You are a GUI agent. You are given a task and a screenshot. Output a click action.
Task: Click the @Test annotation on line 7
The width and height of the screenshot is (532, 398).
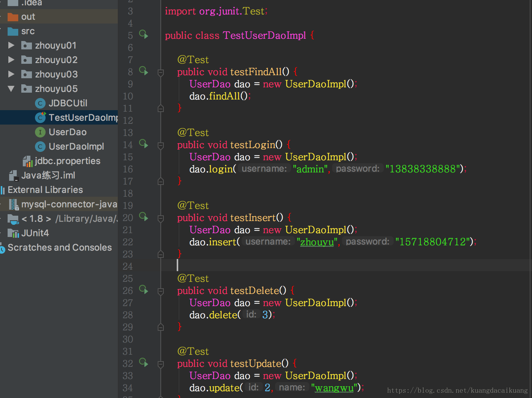(x=193, y=60)
